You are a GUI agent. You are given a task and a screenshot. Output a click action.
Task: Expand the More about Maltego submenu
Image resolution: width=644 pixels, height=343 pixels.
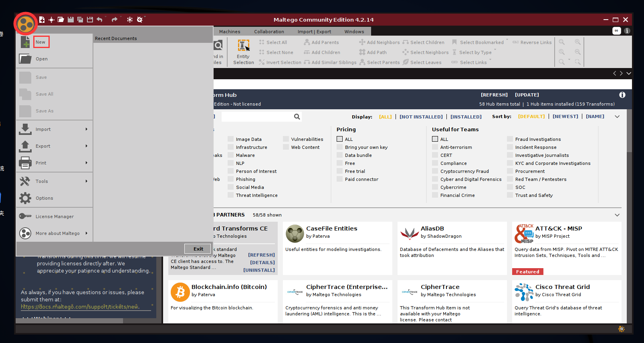pyautogui.click(x=55, y=233)
